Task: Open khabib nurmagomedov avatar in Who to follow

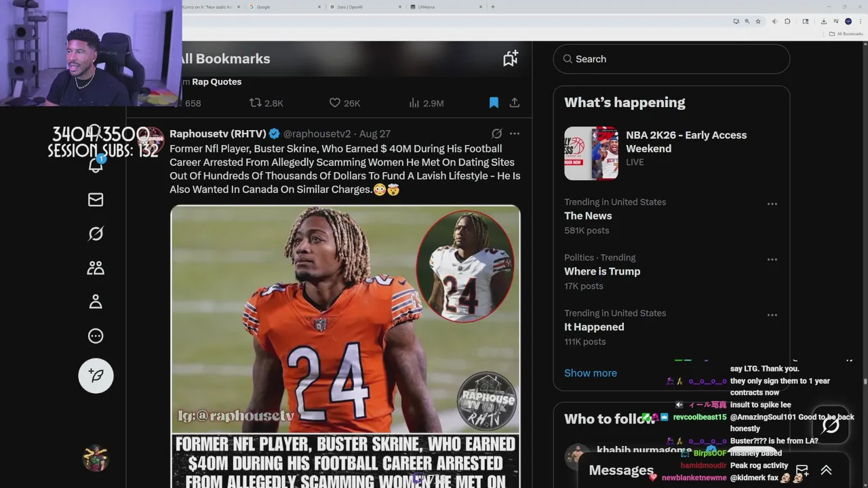Action: point(578,457)
